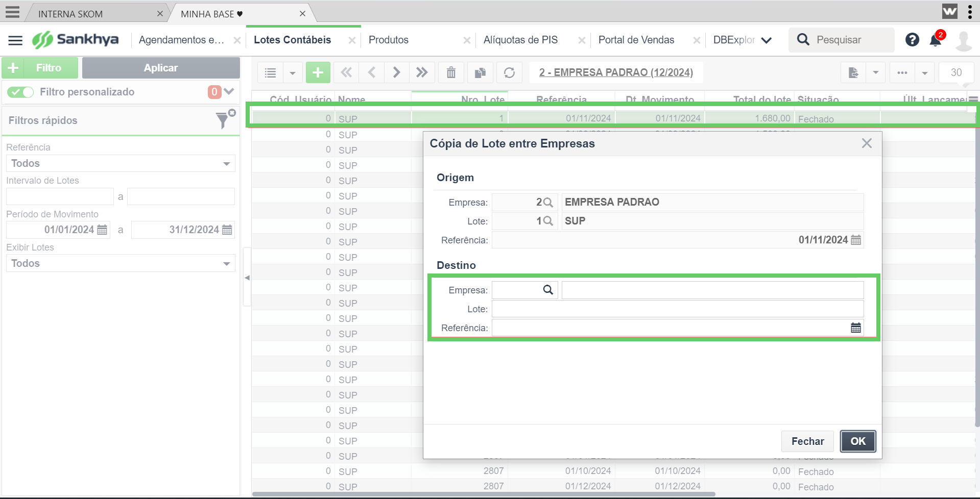
Task: Open Destino Referência calendar picker
Action: pyautogui.click(x=856, y=328)
